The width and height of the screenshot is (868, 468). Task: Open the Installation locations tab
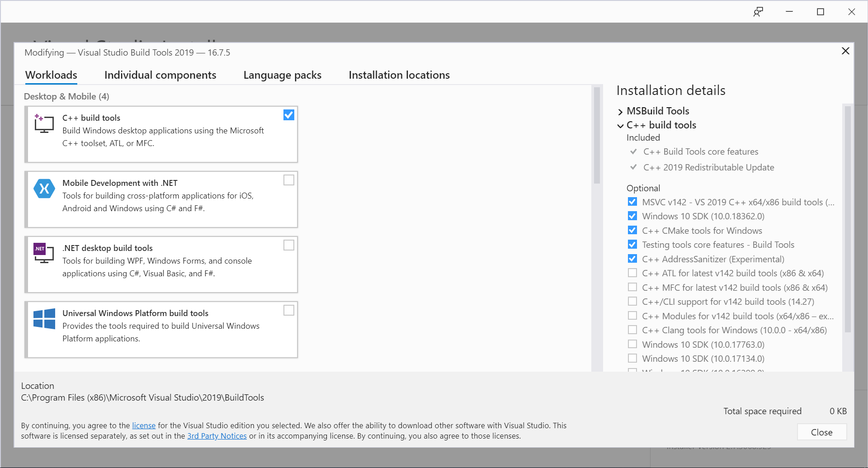[x=399, y=75]
